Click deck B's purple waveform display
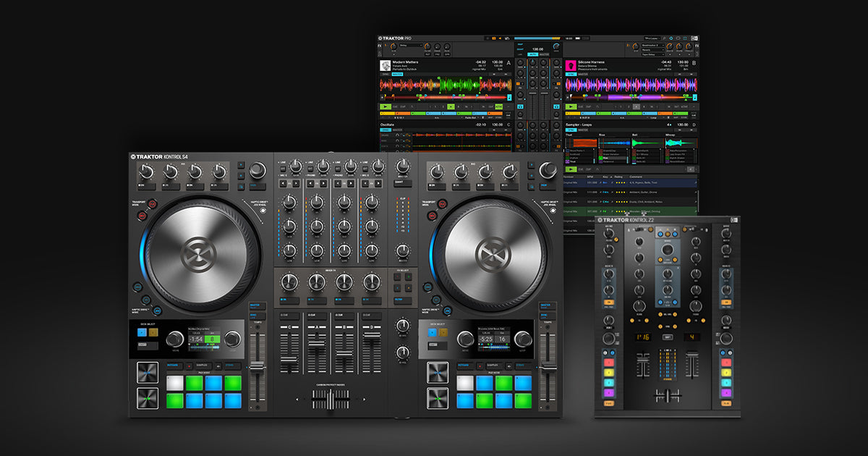The width and height of the screenshot is (868, 456). [x=631, y=85]
